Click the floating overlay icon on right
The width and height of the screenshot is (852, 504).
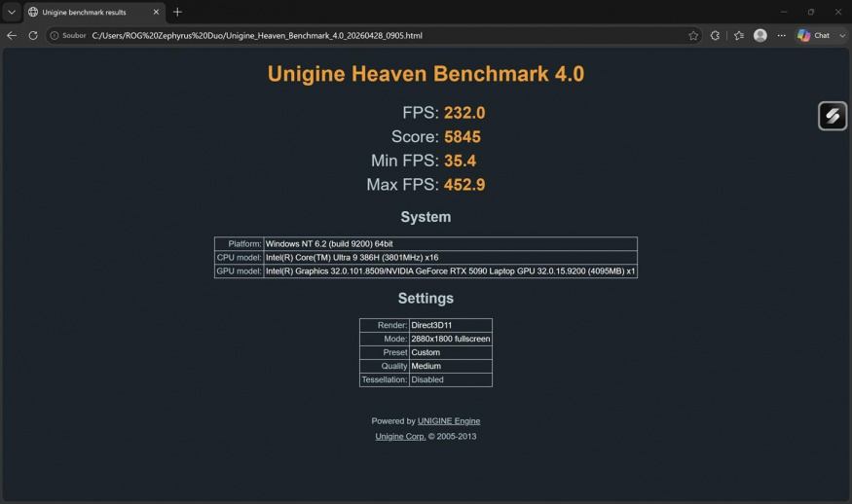click(x=833, y=116)
